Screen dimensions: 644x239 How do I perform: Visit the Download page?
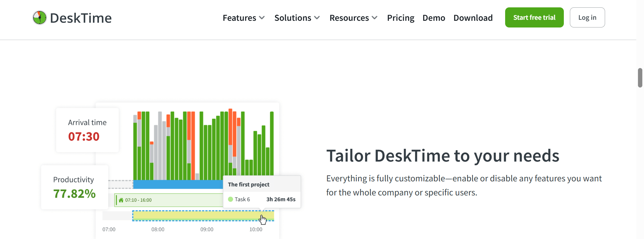point(473,18)
